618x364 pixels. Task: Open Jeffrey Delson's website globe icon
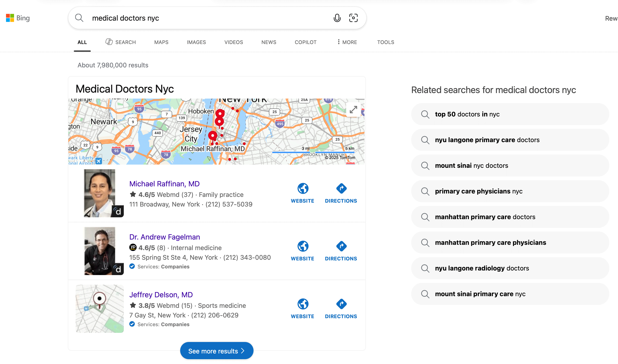tap(302, 304)
